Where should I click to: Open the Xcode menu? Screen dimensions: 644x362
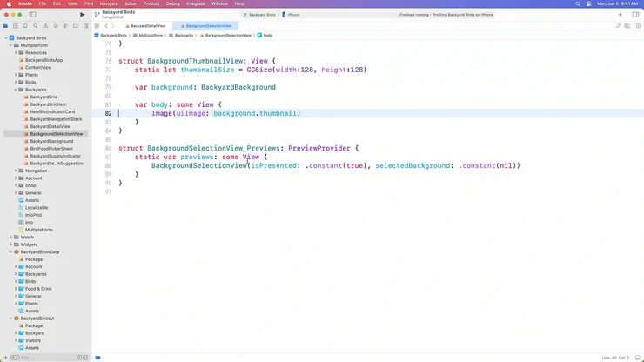25,3
